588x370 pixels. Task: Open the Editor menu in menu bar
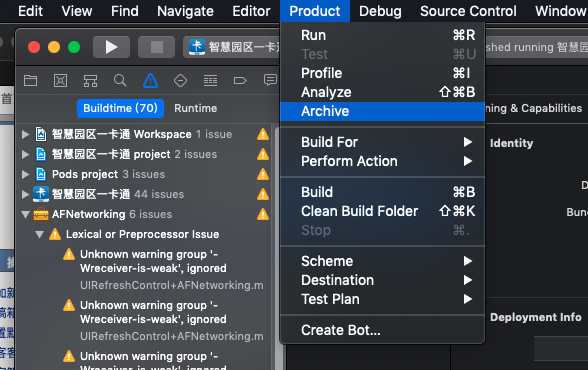(251, 11)
